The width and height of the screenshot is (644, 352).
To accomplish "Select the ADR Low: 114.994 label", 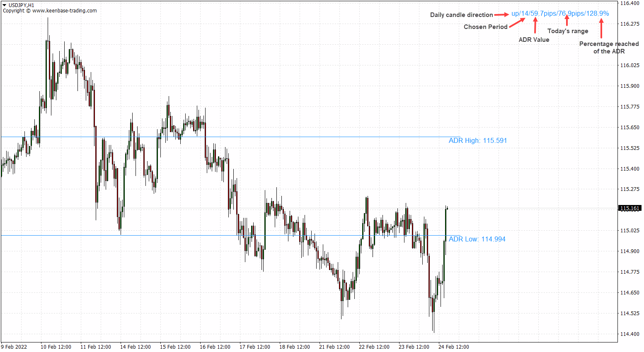I will (477, 239).
